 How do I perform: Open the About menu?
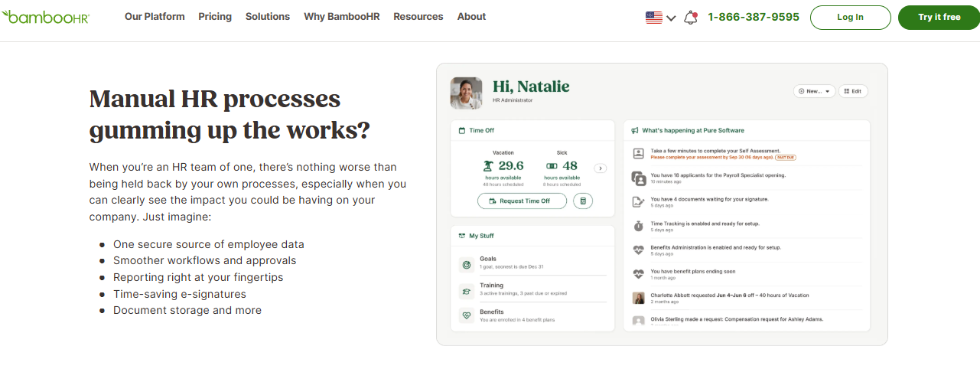[x=471, y=16]
